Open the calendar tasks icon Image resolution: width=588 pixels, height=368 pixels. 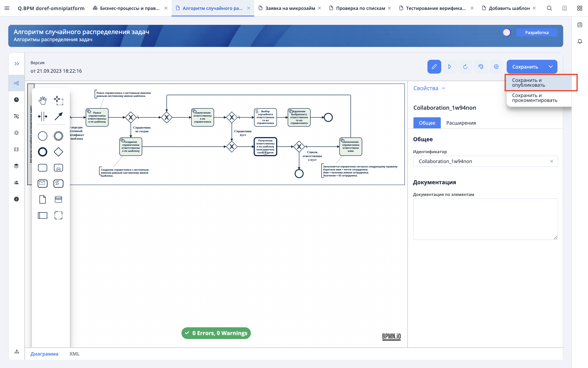tap(580, 25)
